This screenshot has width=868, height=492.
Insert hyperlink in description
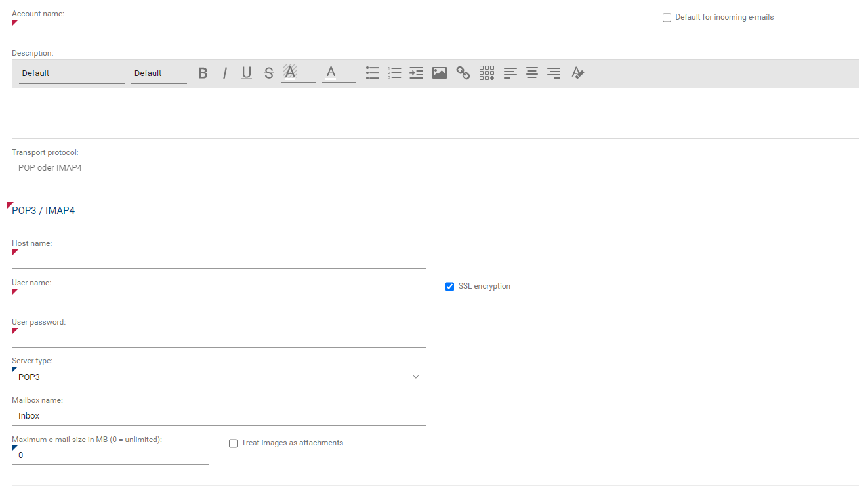463,73
